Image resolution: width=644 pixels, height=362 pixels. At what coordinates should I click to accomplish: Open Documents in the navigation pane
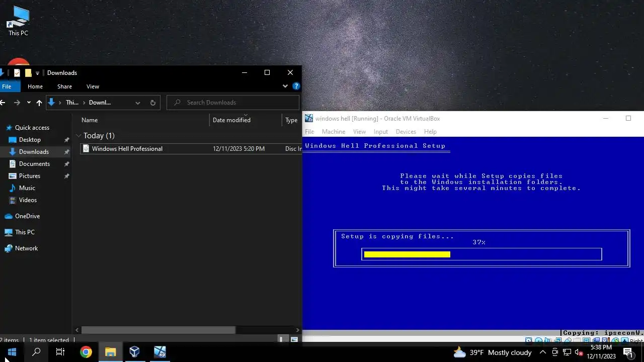coord(34,164)
